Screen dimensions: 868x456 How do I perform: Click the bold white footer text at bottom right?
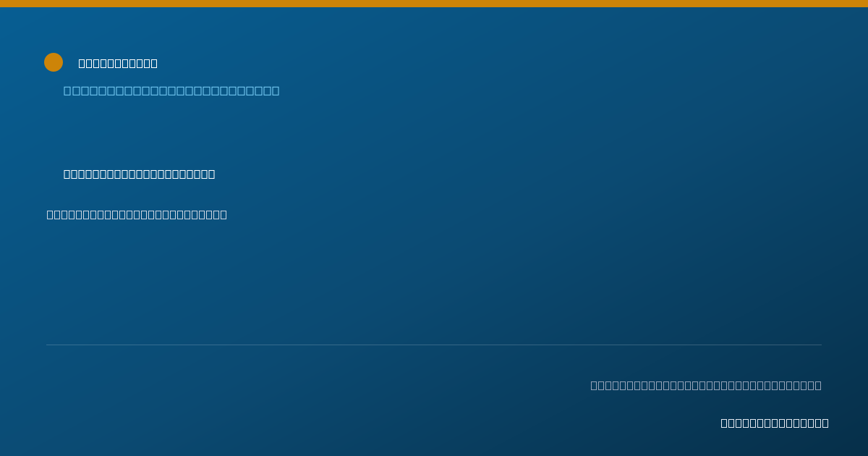(775, 423)
